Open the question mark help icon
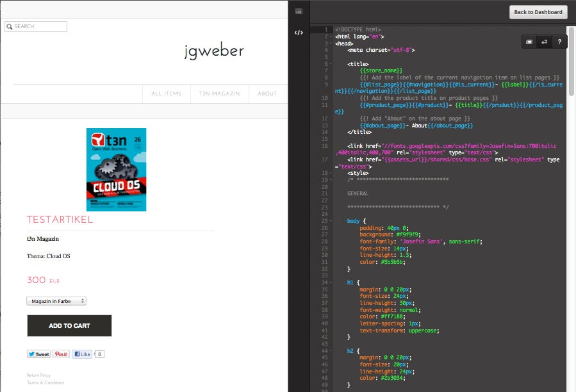Image resolution: width=576 pixels, height=392 pixels. click(x=559, y=42)
